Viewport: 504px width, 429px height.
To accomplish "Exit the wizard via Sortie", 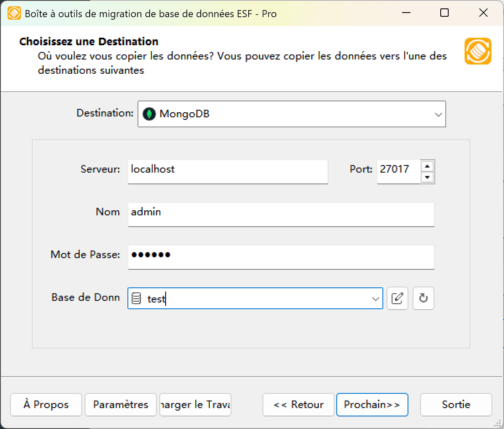I will click(456, 405).
